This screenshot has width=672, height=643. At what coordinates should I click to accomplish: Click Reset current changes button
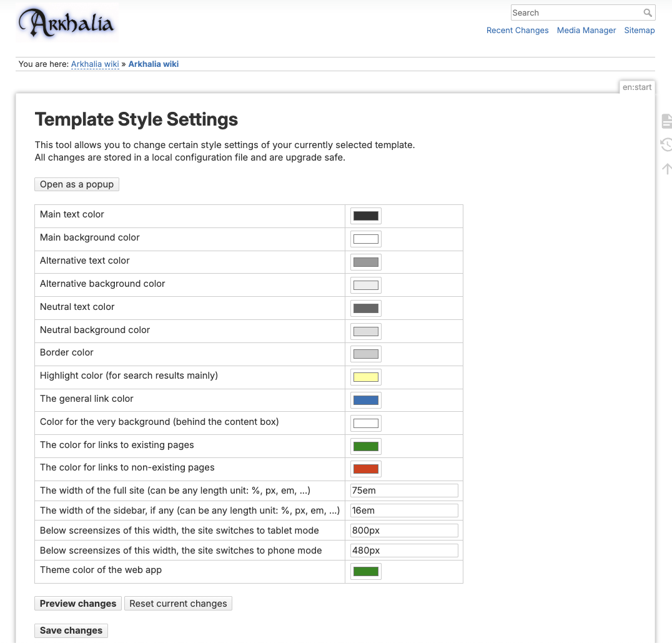tap(178, 604)
